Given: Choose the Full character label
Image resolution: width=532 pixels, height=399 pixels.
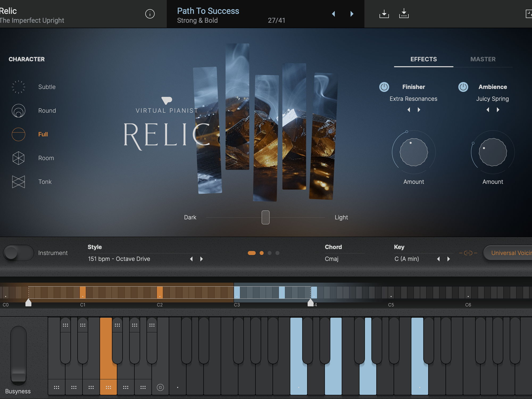Looking at the screenshot, I should coord(43,134).
